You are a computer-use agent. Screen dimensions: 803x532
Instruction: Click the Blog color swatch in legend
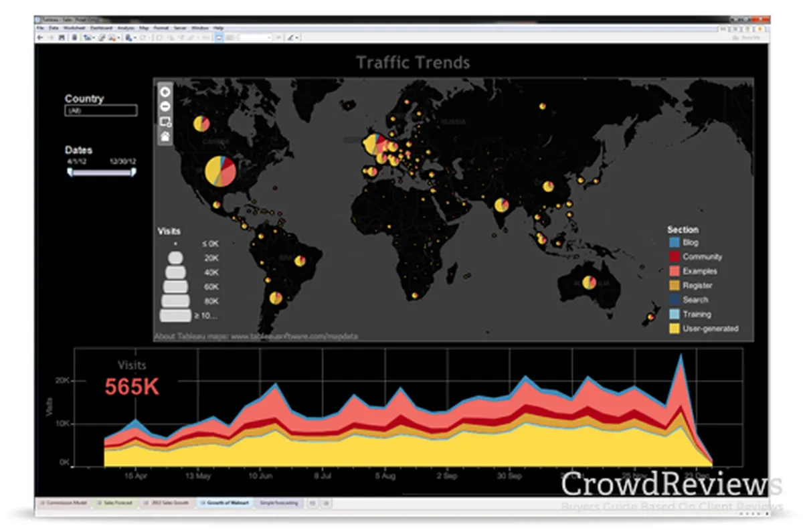[x=674, y=242]
